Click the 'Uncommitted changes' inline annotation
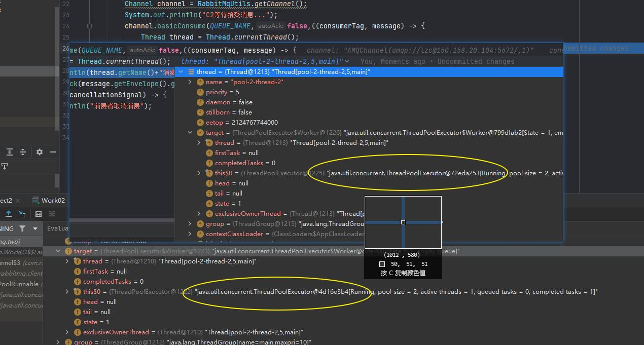The width and height of the screenshot is (644, 345). point(476,61)
